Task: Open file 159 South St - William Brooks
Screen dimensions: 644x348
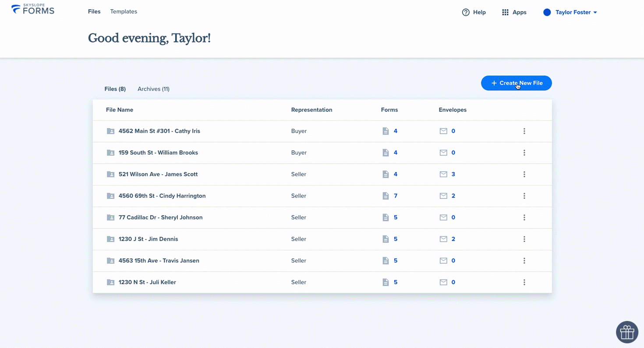Action: [158, 153]
